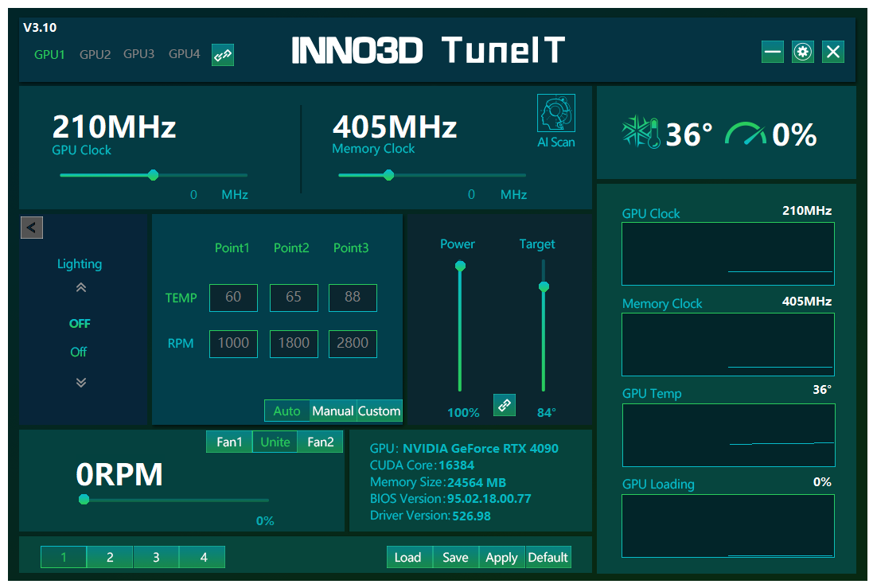Click the GPU Clock monitoring graph
Viewport: 873px width, 588px height.
click(x=727, y=254)
